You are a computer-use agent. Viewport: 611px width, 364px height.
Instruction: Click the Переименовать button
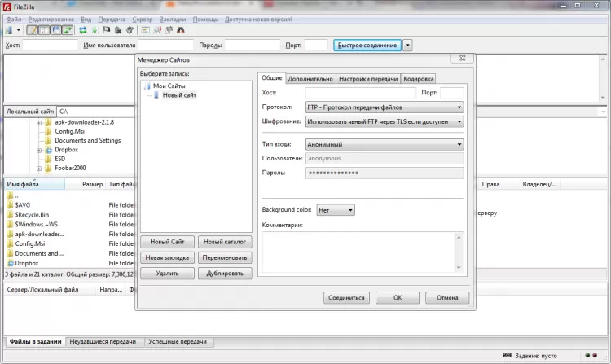[x=225, y=257]
